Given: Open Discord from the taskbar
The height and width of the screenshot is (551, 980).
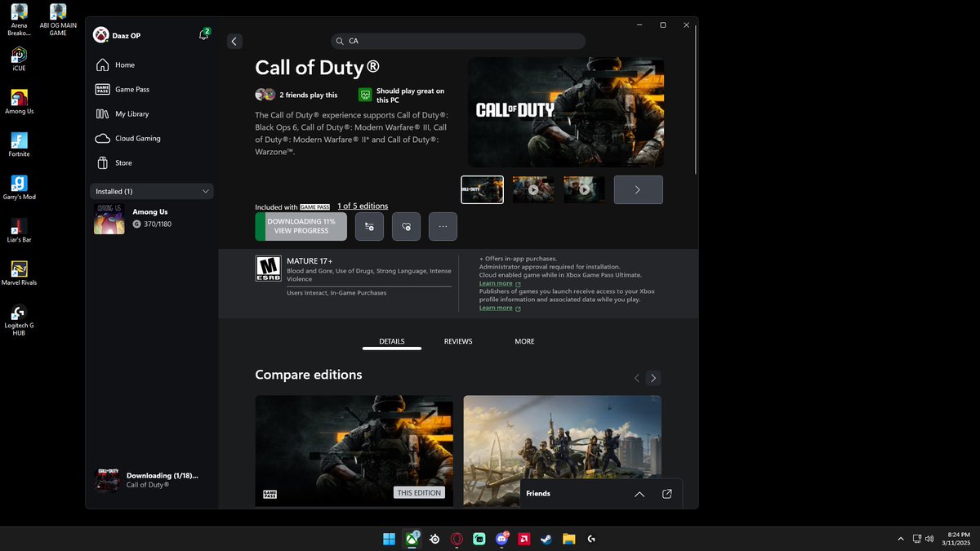Looking at the screenshot, I should tap(501, 539).
